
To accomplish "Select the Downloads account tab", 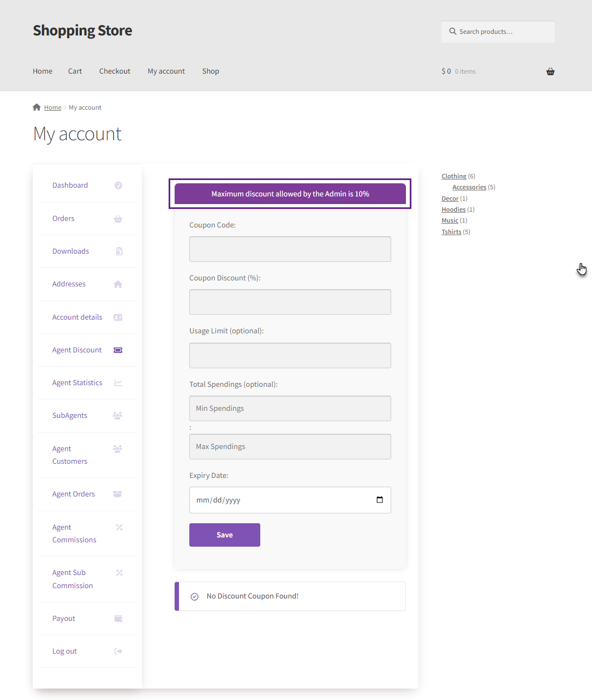I will point(70,252).
